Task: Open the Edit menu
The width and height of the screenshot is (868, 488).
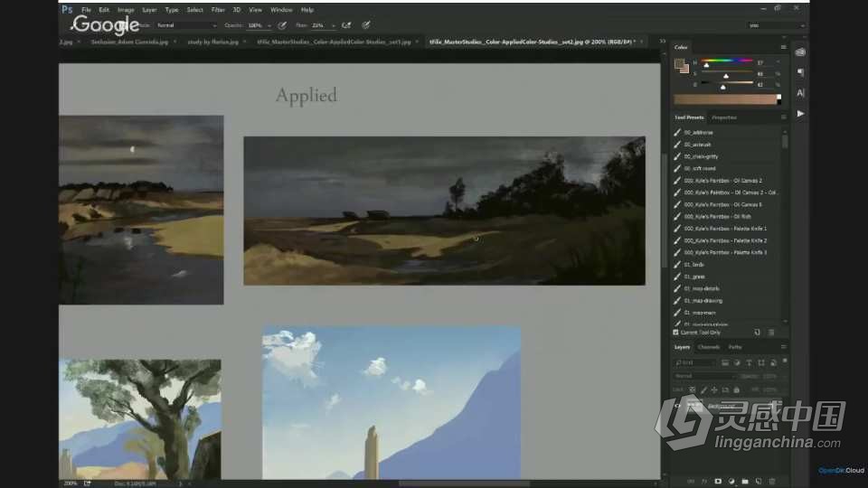Action: (x=104, y=10)
